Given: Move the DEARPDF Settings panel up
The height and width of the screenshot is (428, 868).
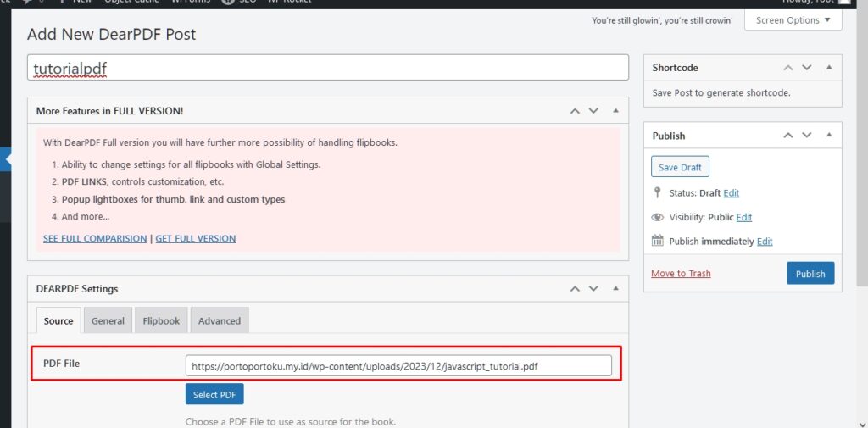Looking at the screenshot, I should click(576, 288).
